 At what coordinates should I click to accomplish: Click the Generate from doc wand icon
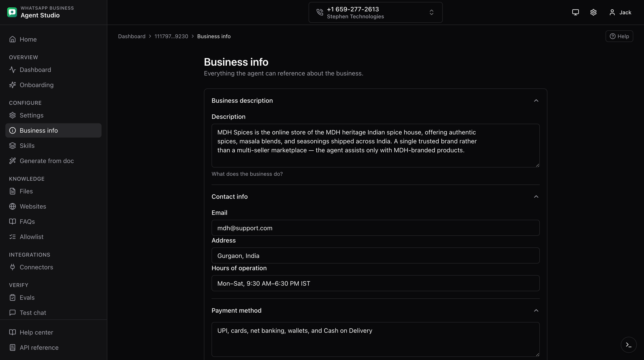click(x=13, y=161)
